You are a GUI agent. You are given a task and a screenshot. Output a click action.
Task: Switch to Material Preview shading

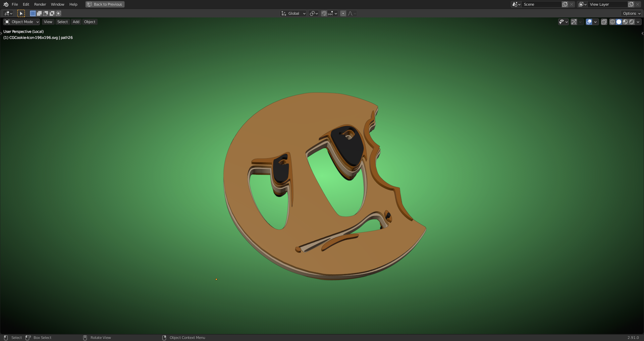pyautogui.click(x=625, y=22)
